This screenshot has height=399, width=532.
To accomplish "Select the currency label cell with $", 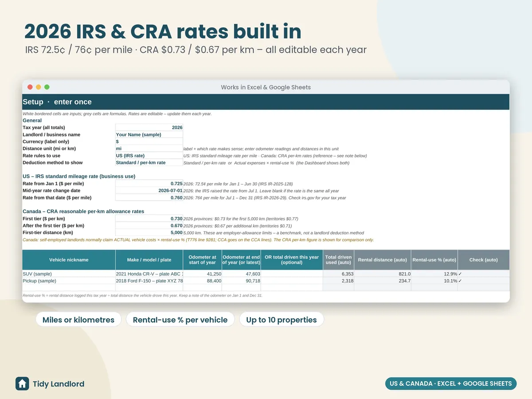I will [149, 141].
